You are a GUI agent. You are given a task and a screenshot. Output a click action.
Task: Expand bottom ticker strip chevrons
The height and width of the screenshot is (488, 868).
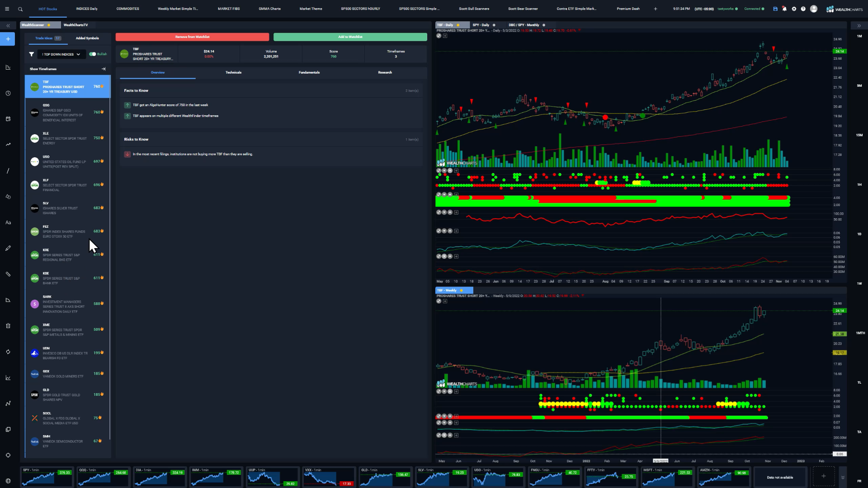click(x=843, y=477)
